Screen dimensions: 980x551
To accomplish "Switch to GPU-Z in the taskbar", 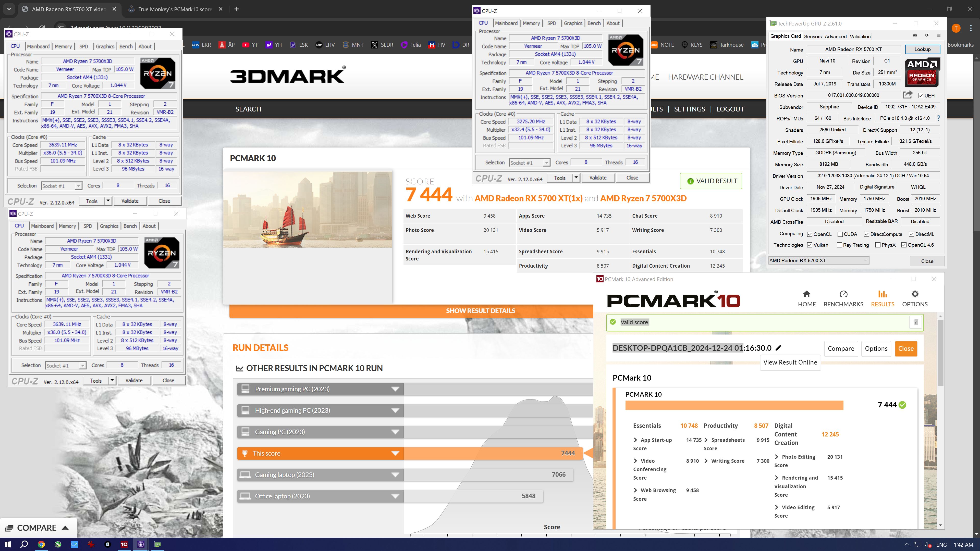I will tap(157, 544).
